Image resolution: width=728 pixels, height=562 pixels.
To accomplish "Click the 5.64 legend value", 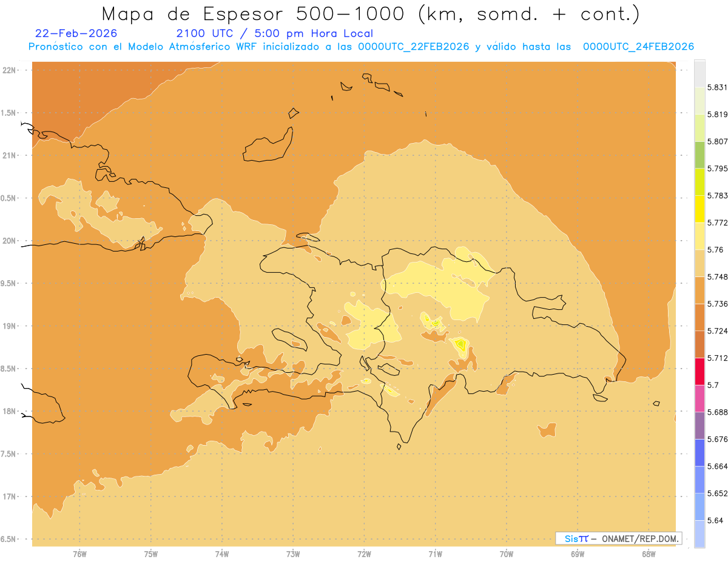I will tap(715, 520).
